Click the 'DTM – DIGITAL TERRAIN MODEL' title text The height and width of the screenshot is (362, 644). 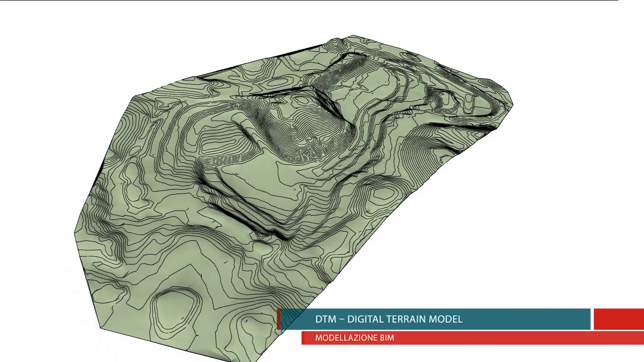tap(388, 319)
